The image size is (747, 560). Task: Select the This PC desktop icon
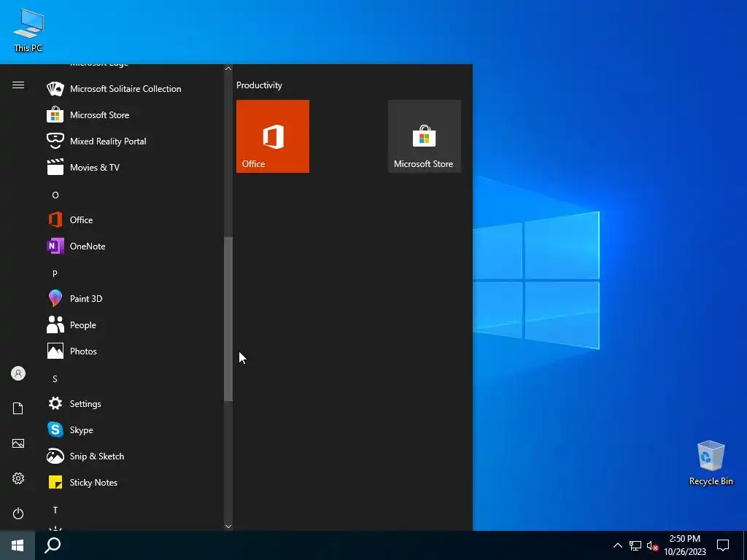pyautogui.click(x=28, y=31)
